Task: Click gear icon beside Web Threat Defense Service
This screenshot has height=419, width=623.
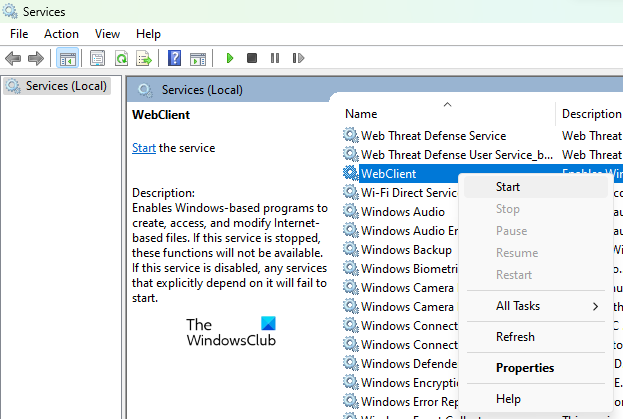Action: coord(351,135)
